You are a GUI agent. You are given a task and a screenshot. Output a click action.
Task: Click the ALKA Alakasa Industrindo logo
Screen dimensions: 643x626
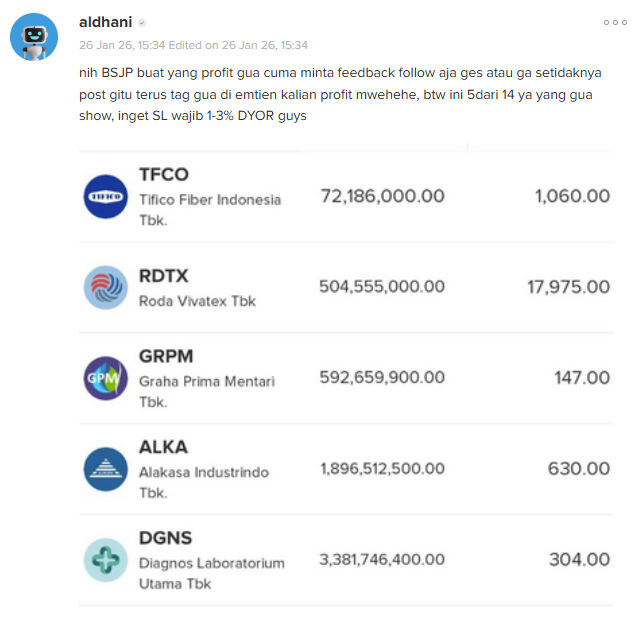tap(105, 469)
